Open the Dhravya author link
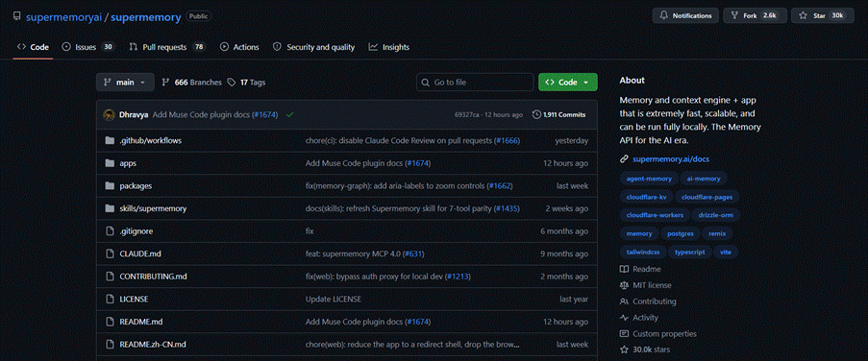 pos(135,115)
